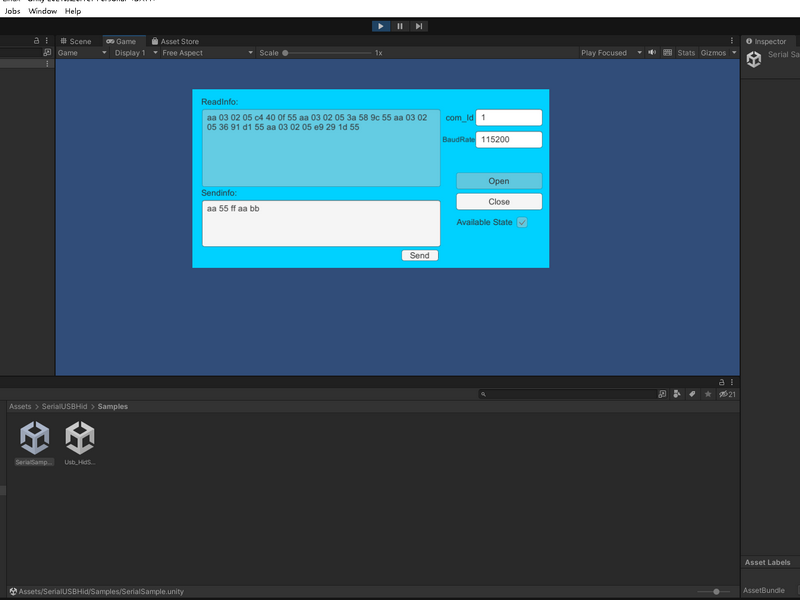Click the Favorites star icon
This screenshot has height=600, width=800.
[708, 394]
